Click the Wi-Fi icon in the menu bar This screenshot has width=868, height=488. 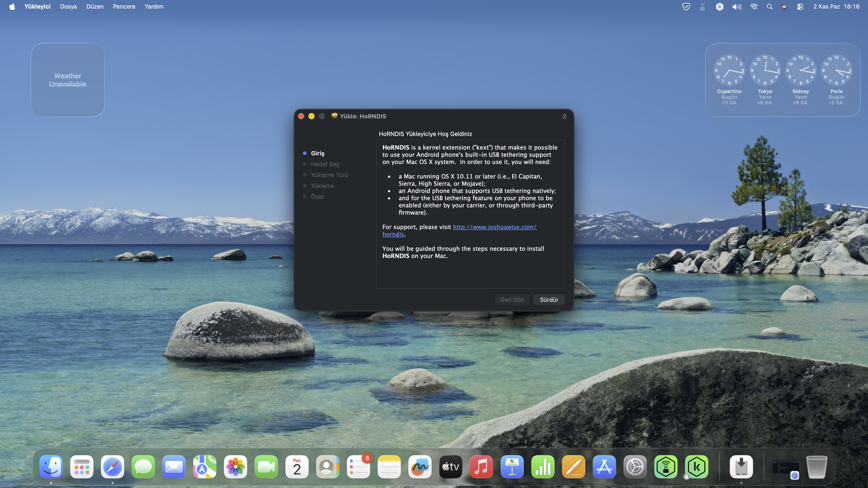pyautogui.click(x=754, y=6)
